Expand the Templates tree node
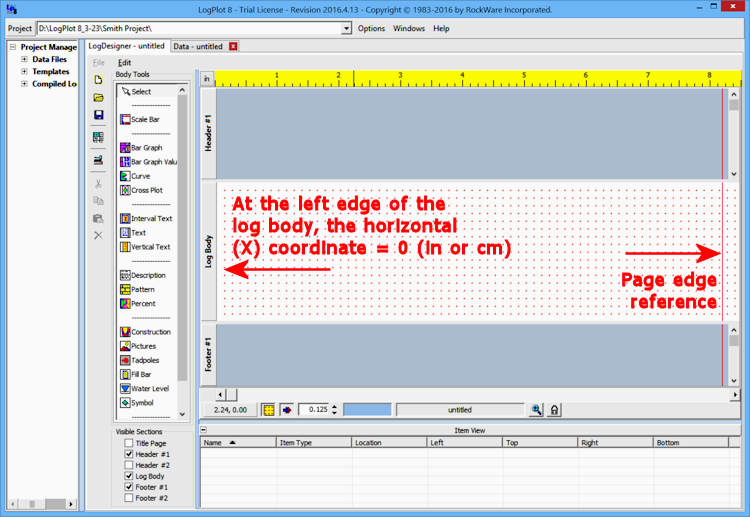 [x=24, y=71]
